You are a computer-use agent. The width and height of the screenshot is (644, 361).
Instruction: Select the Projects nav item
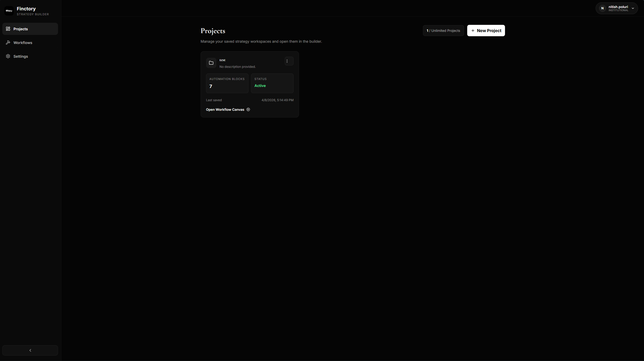coord(21,29)
